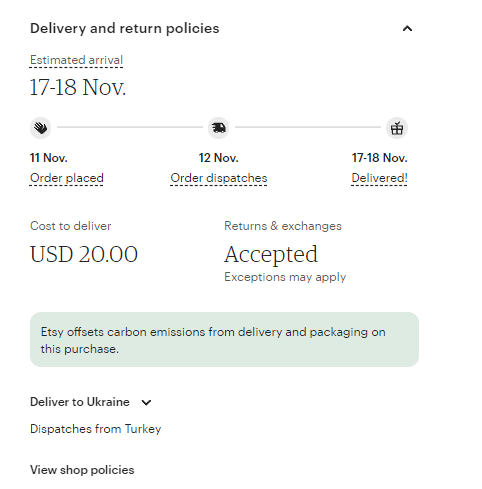Click the order placed handshake icon
The image size is (482, 489).
click(x=40, y=128)
